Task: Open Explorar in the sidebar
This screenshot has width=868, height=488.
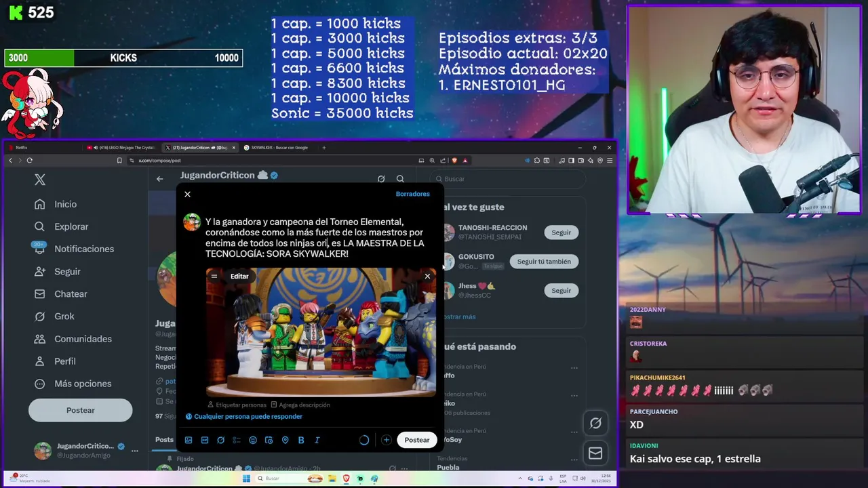Action: [x=62, y=226]
